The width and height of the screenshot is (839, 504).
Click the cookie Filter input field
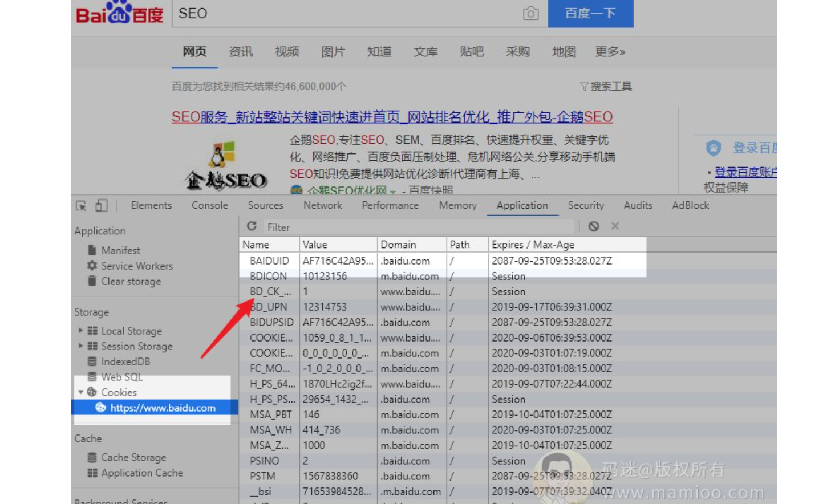pyautogui.click(x=419, y=227)
